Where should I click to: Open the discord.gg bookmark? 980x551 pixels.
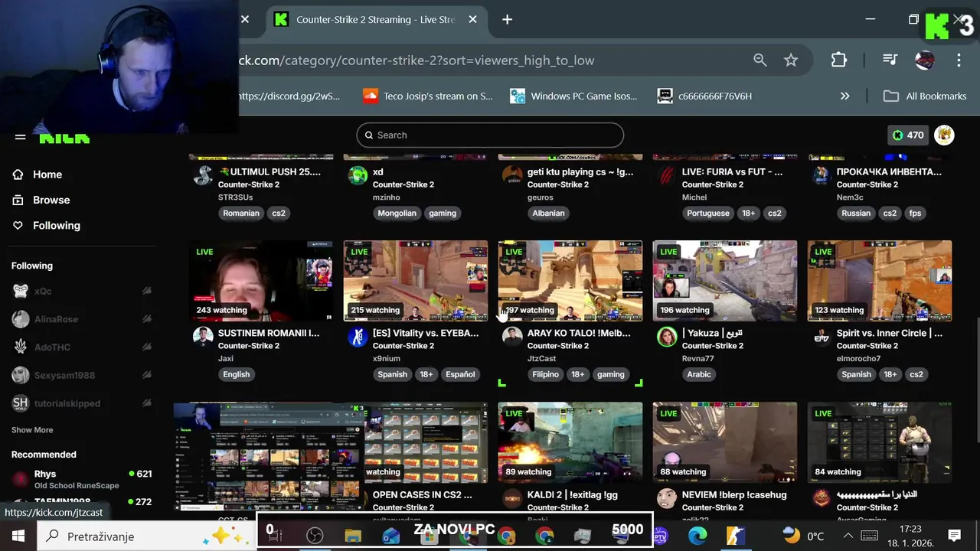point(289,96)
